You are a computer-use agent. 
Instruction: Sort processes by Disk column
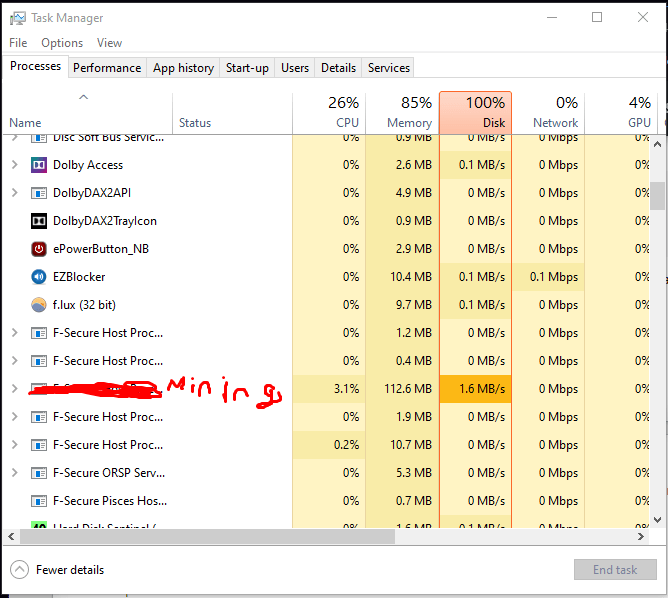(475, 113)
